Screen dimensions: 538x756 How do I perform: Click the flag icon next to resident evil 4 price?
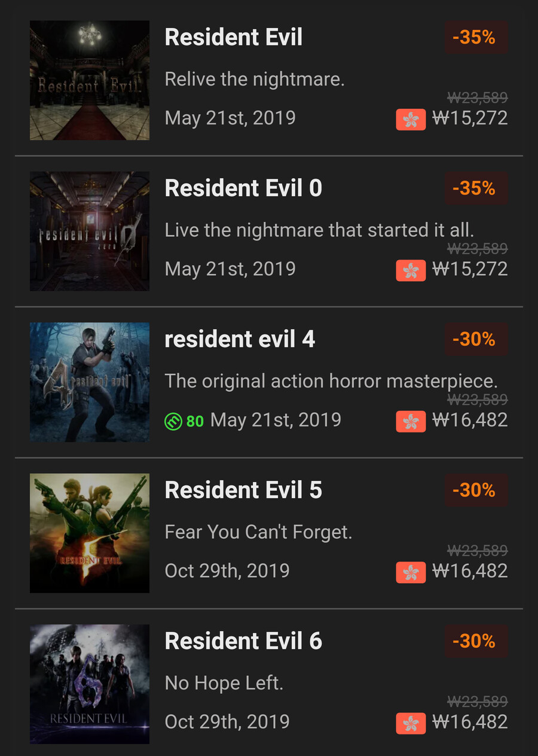[411, 421]
